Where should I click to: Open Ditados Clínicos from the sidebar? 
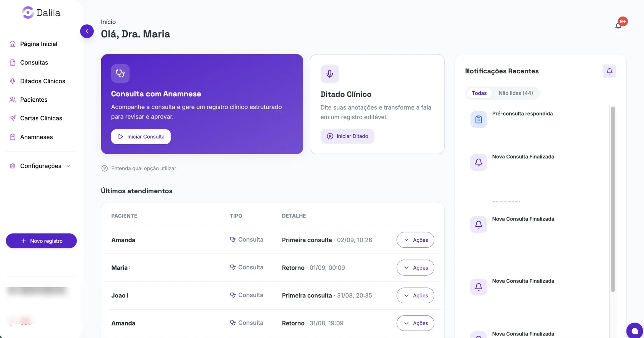pos(37,81)
